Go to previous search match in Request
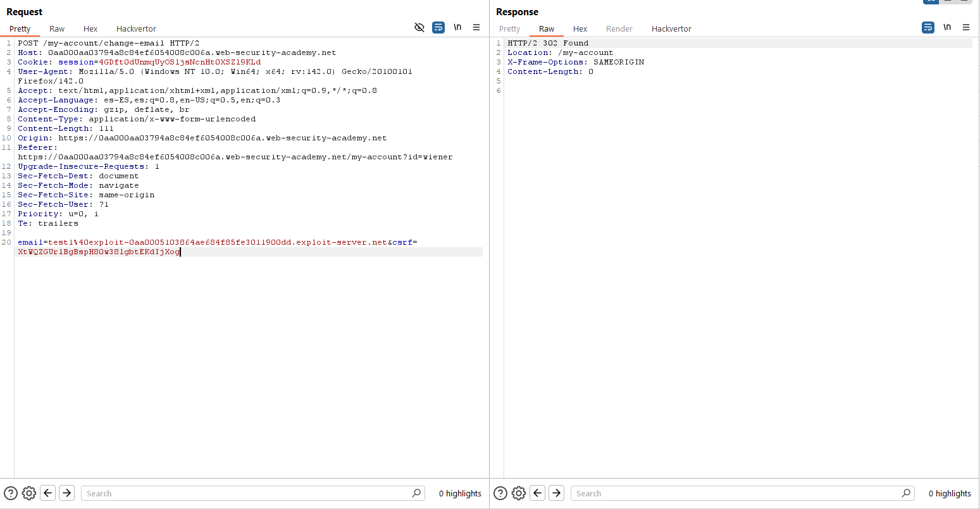980x509 pixels. point(48,493)
